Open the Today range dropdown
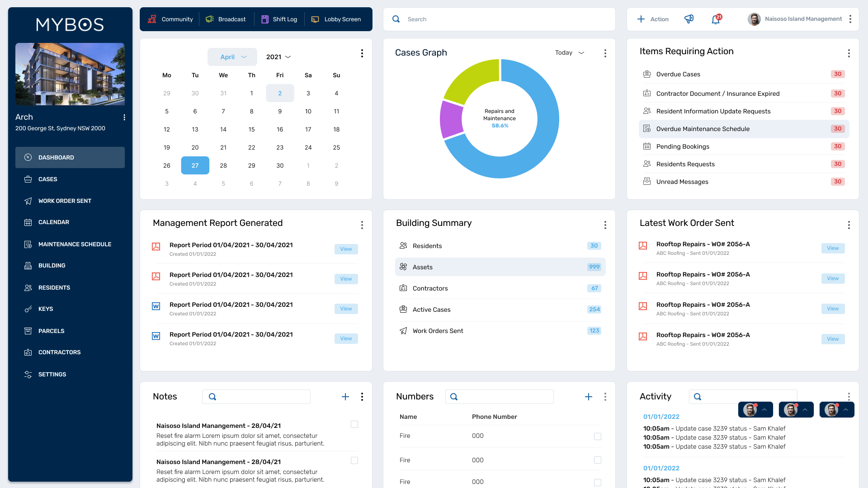 click(x=569, y=53)
